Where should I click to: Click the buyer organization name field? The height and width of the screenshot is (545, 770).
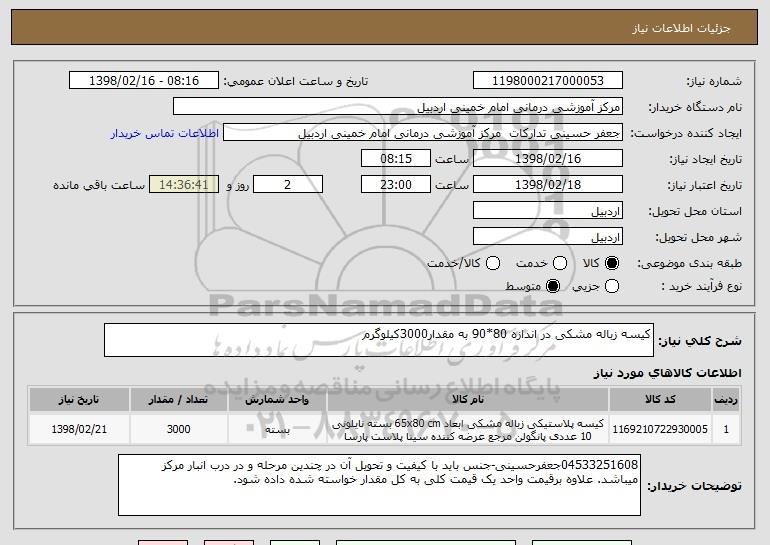[x=398, y=107]
